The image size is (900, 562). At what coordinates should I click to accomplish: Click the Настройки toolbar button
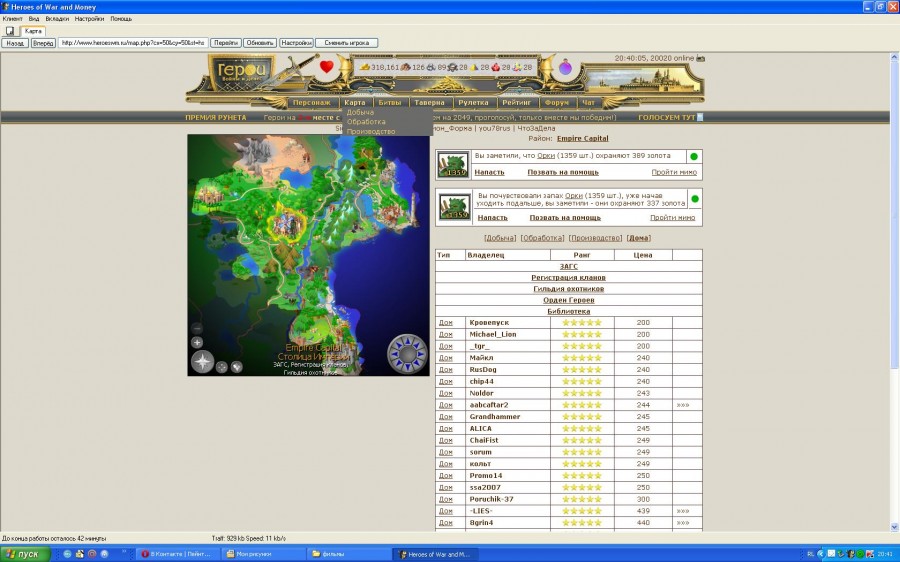[296, 43]
